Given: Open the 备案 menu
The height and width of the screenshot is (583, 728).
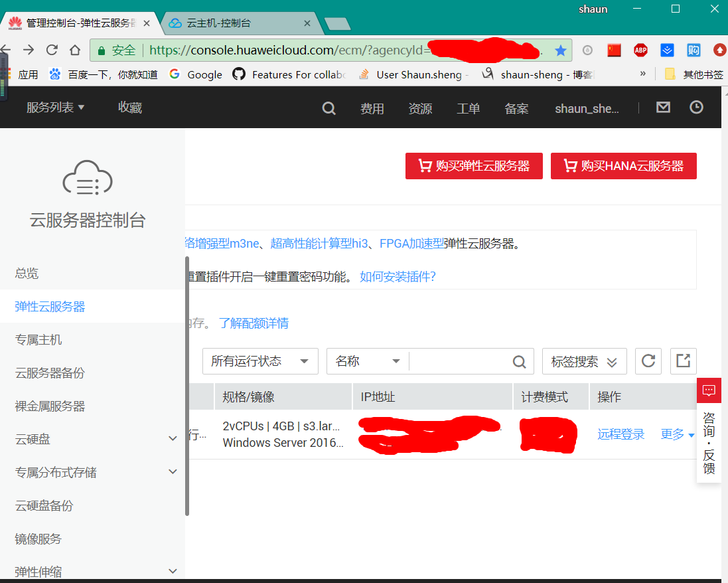Looking at the screenshot, I should [x=516, y=108].
